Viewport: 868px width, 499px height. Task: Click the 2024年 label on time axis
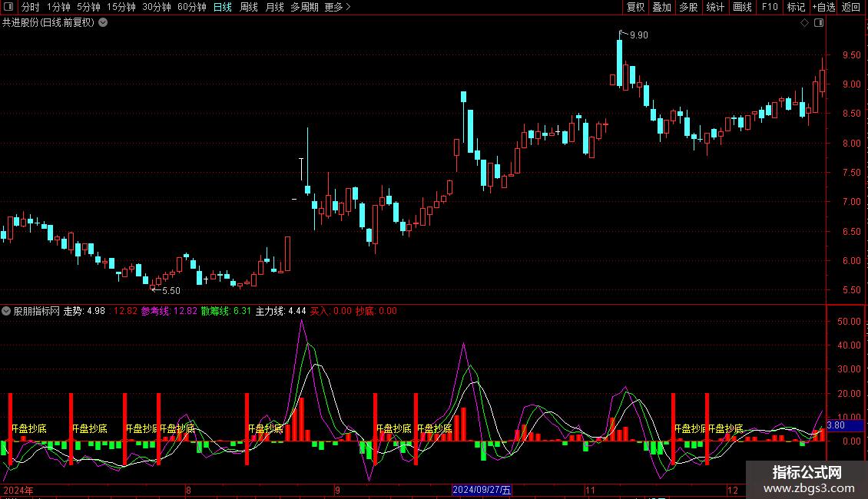tap(18, 490)
